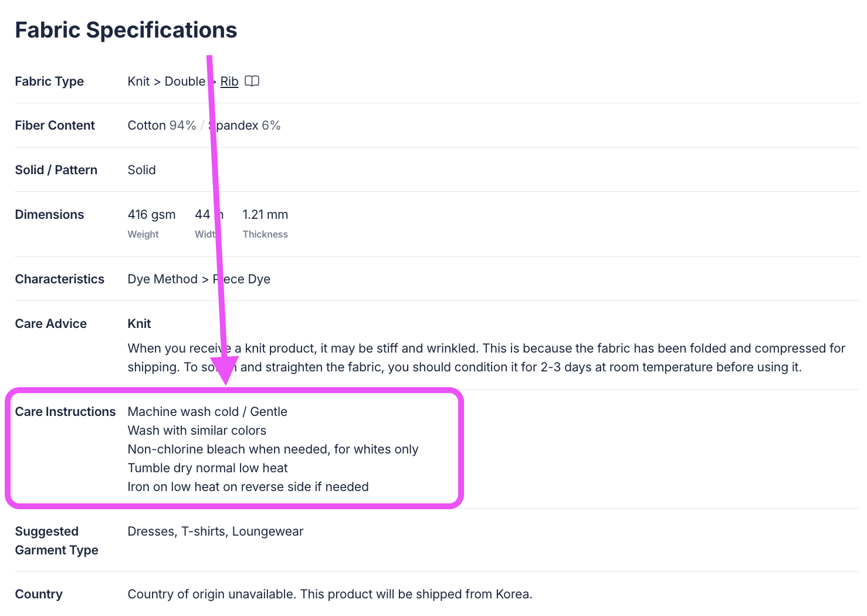Click the 416 gsm weight value

tap(151, 215)
